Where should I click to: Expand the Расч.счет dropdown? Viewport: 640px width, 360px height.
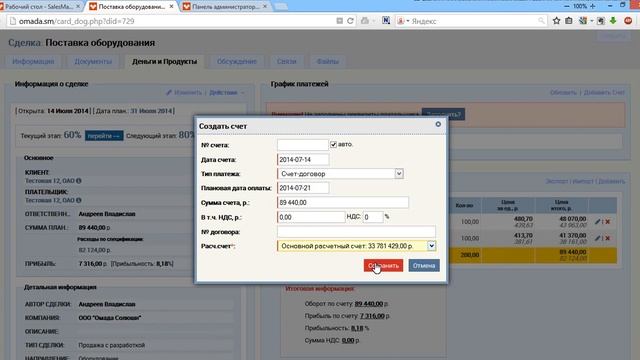click(x=431, y=246)
